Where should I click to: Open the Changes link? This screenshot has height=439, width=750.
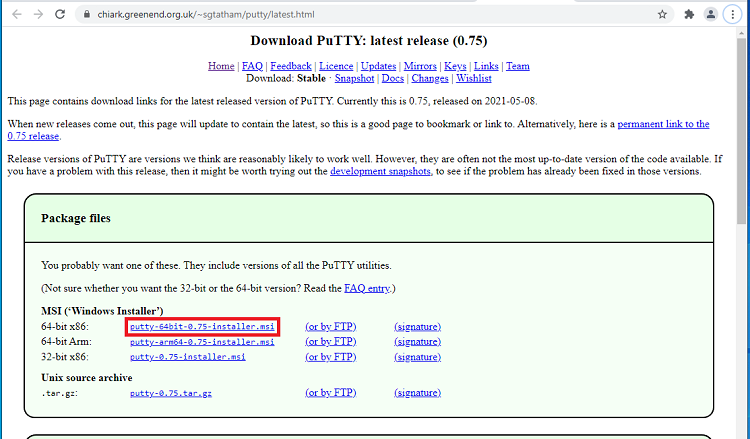pos(430,78)
